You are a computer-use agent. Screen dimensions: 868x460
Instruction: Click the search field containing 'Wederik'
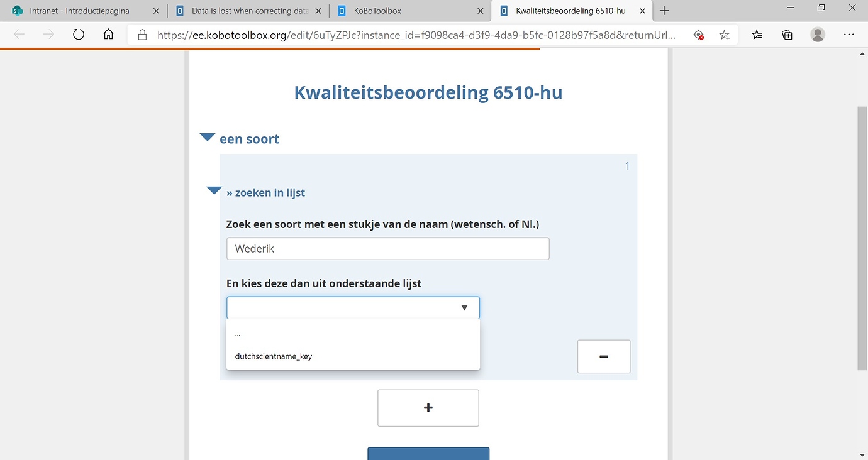pos(387,249)
